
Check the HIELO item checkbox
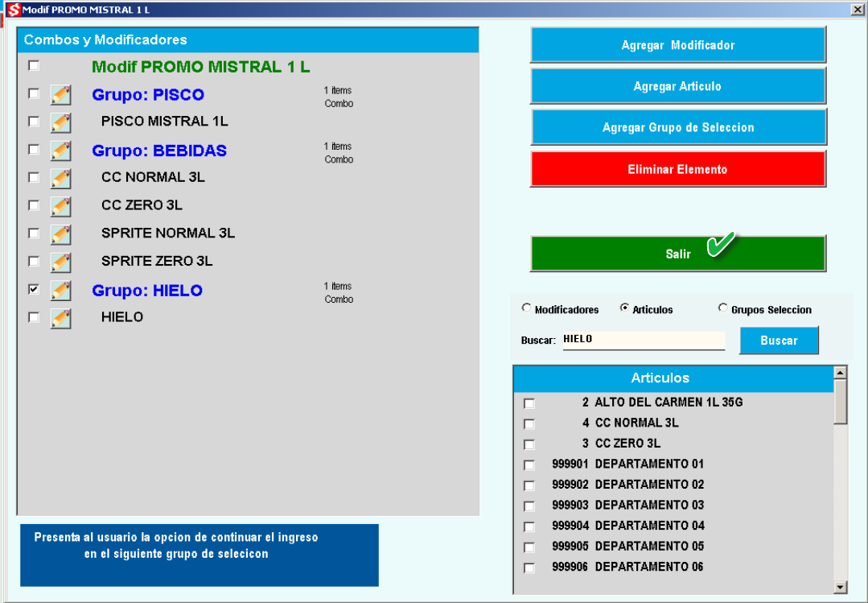[34, 317]
